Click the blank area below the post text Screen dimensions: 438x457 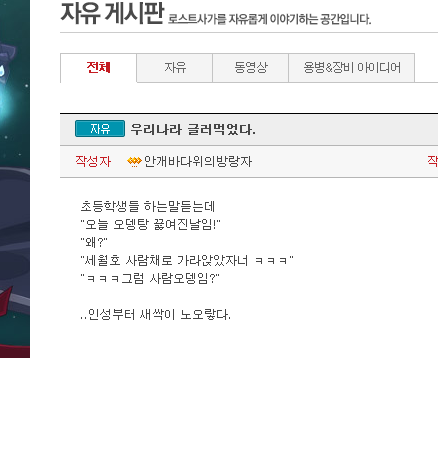tap(233, 390)
